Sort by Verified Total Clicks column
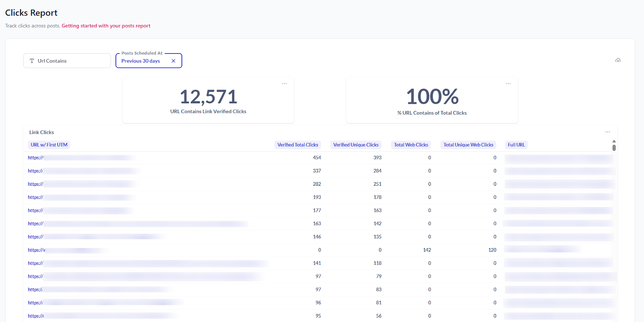The height and width of the screenshot is (322, 644). click(x=297, y=145)
